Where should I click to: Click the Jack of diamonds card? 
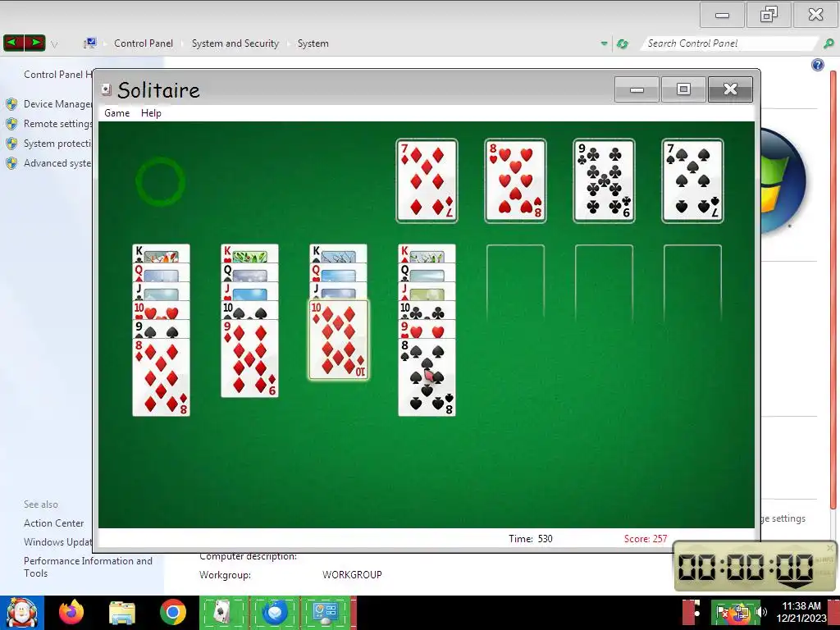click(x=427, y=291)
